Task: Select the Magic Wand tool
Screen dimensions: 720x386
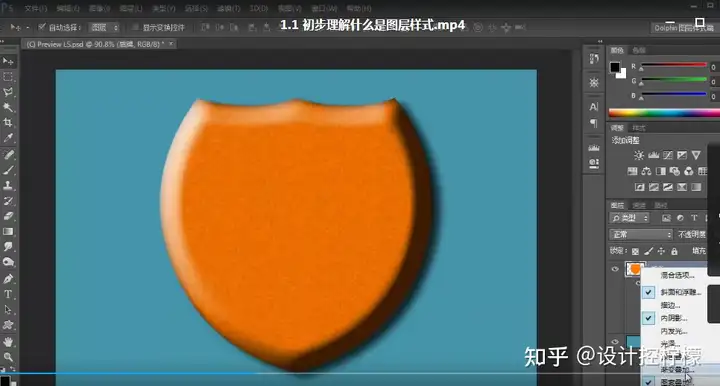Action: tap(8, 107)
